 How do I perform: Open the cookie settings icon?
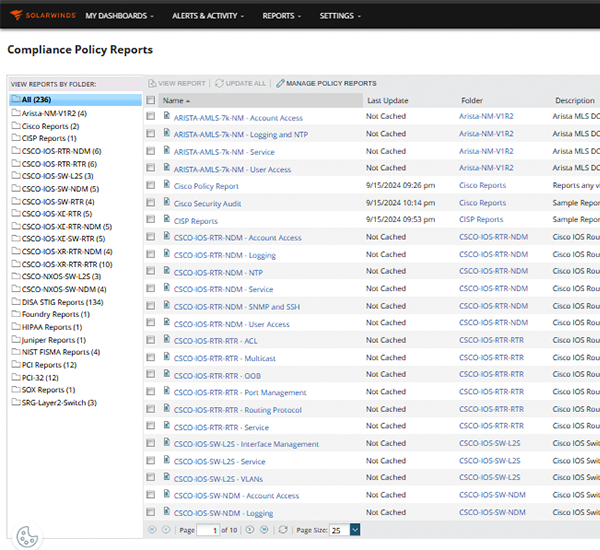click(27, 536)
